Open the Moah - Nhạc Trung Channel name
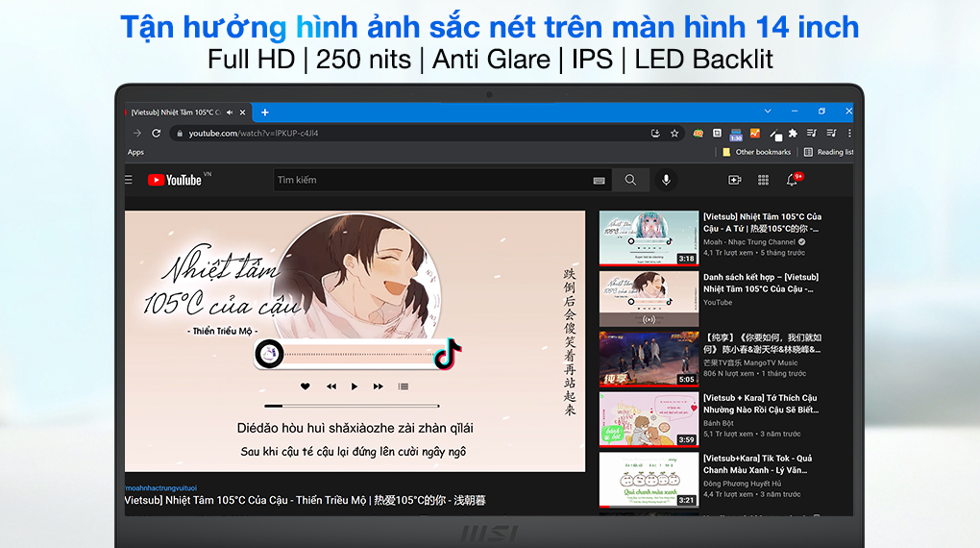 749,242
